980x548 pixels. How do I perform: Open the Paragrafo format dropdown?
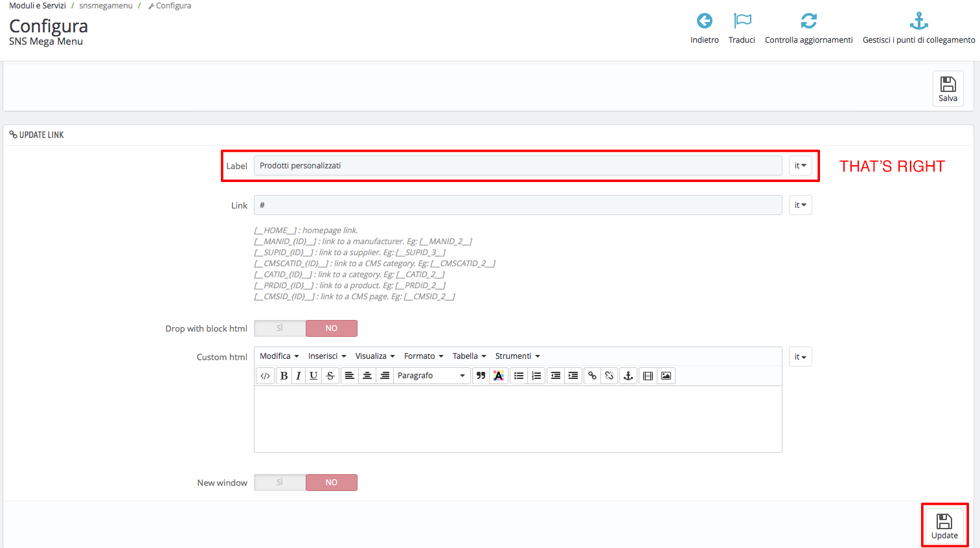click(x=431, y=376)
